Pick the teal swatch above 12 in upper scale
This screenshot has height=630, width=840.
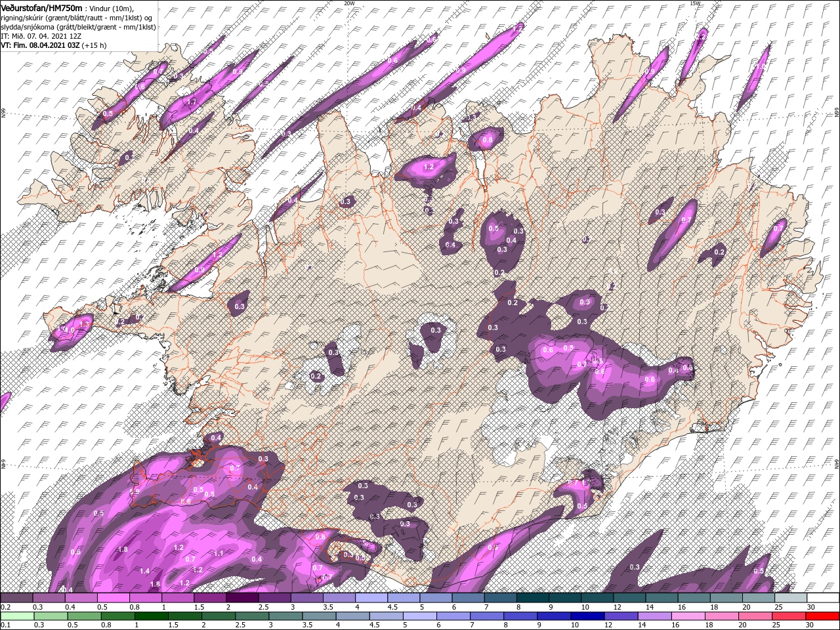(630, 598)
